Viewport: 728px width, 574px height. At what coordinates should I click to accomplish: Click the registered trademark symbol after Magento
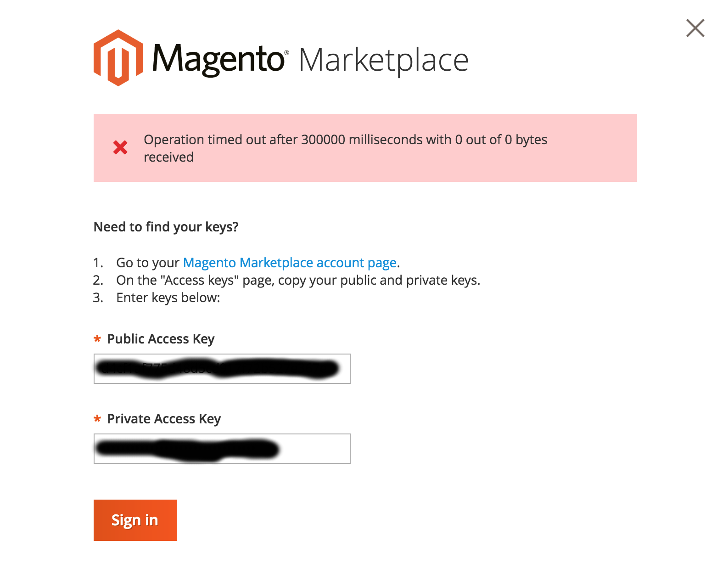pos(287,53)
